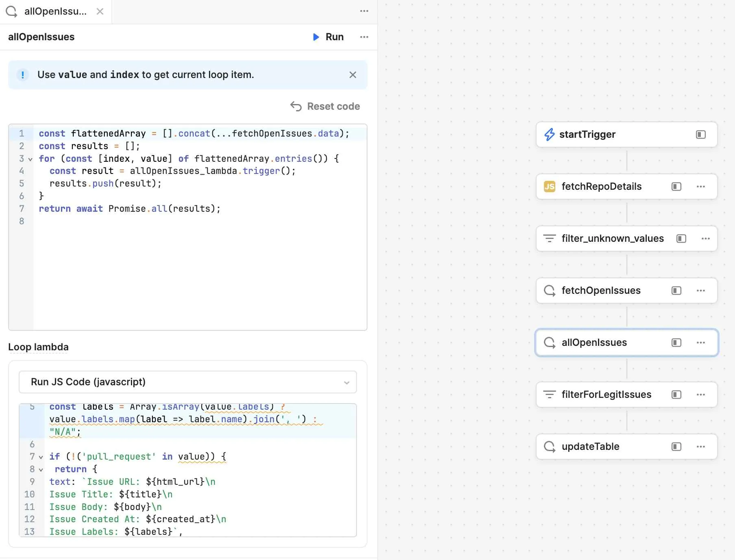735x560 pixels.
Task: Select the allOpenIssu... tab
Action: [x=56, y=11]
